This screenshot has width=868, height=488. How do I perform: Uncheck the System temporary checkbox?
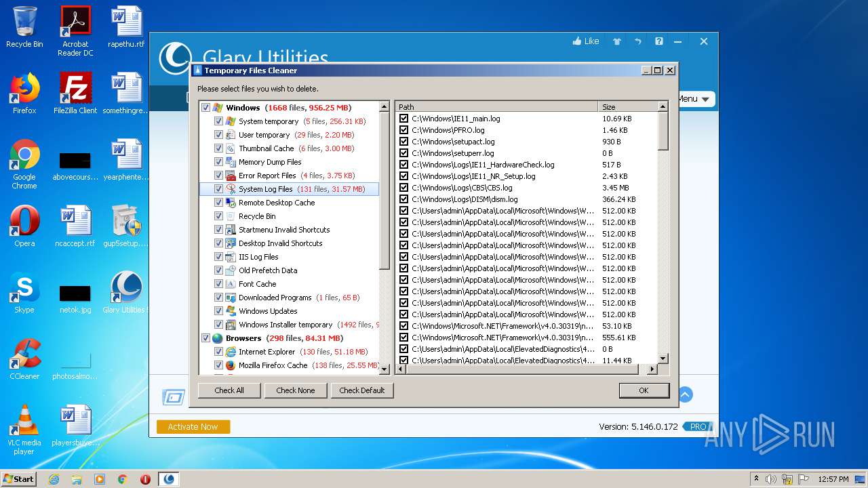tap(218, 121)
